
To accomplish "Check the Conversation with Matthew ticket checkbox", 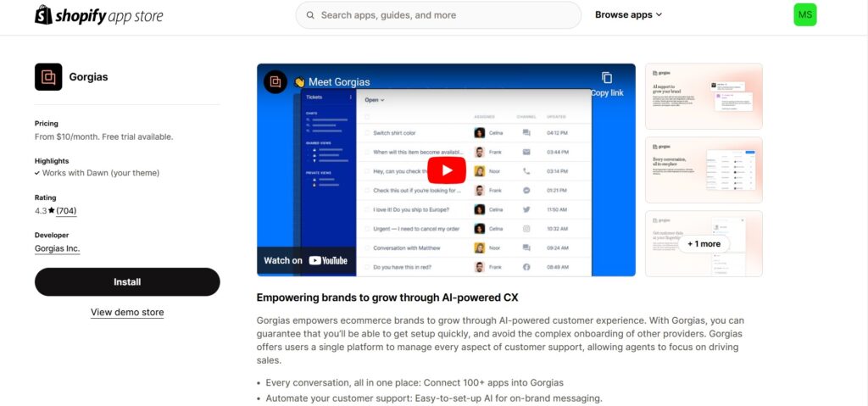I will pos(367,247).
